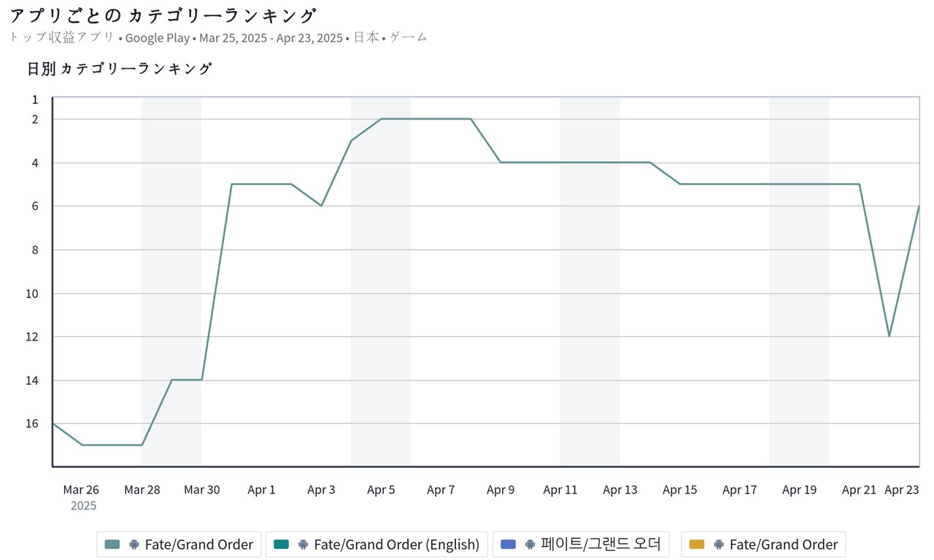Click the Android icon beside Fate/Grand Order (English)
The height and width of the screenshot is (560, 934).
click(303, 545)
